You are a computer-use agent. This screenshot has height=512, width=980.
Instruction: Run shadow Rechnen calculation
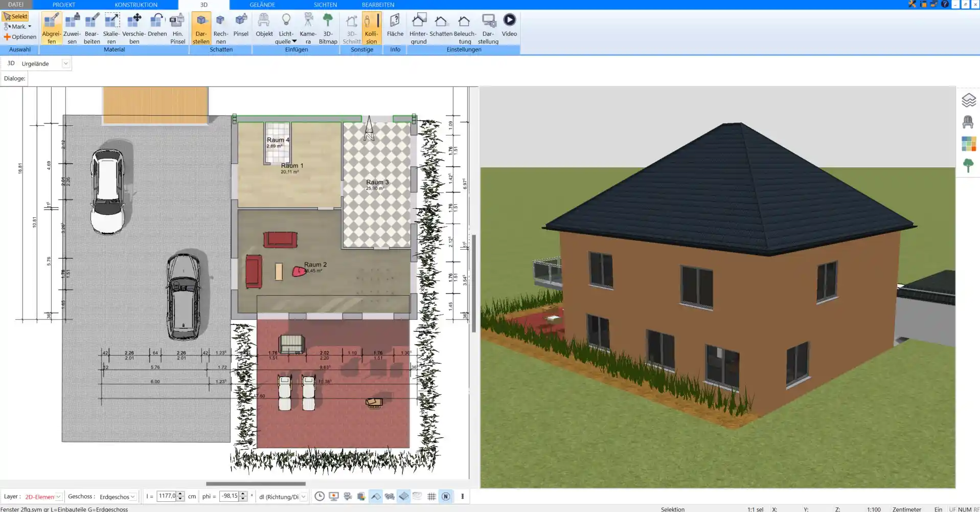(221, 29)
